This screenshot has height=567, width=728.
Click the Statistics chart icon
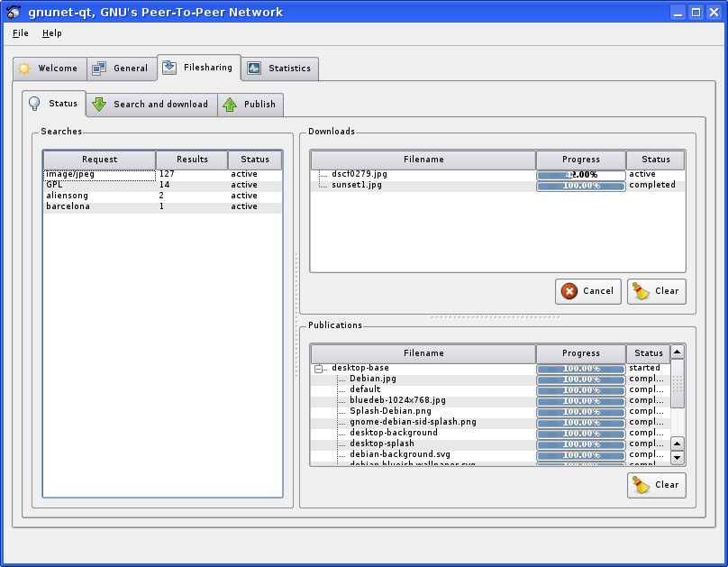tap(254, 69)
